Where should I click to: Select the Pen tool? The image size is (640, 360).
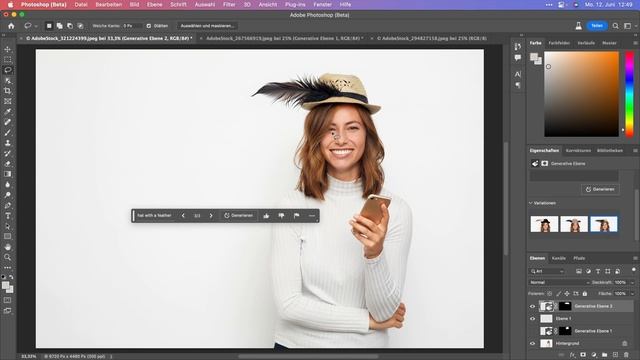pyautogui.click(x=7, y=205)
